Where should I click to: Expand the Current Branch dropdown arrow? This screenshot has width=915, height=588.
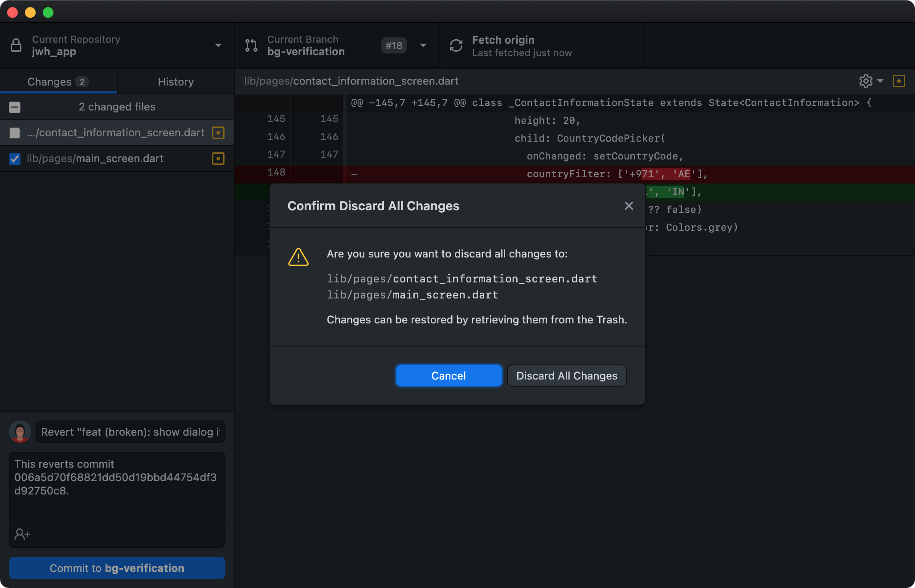coord(423,45)
